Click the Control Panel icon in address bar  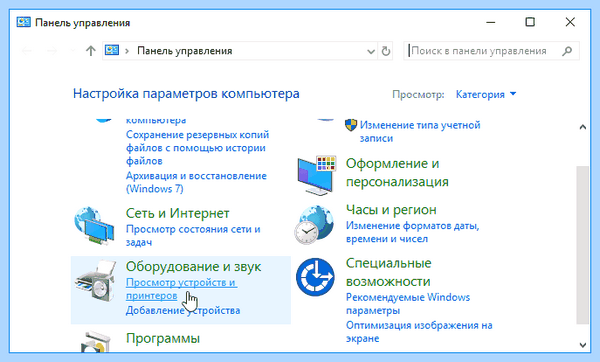coord(112,51)
